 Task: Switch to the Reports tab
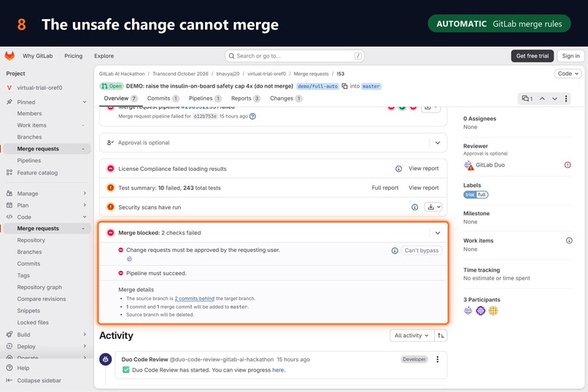[246, 99]
